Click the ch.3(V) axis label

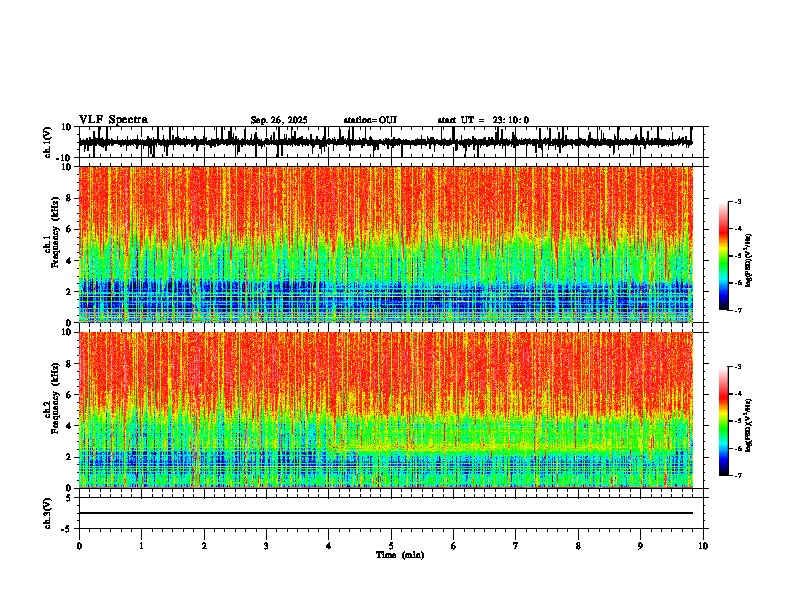pyautogui.click(x=48, y=513)
